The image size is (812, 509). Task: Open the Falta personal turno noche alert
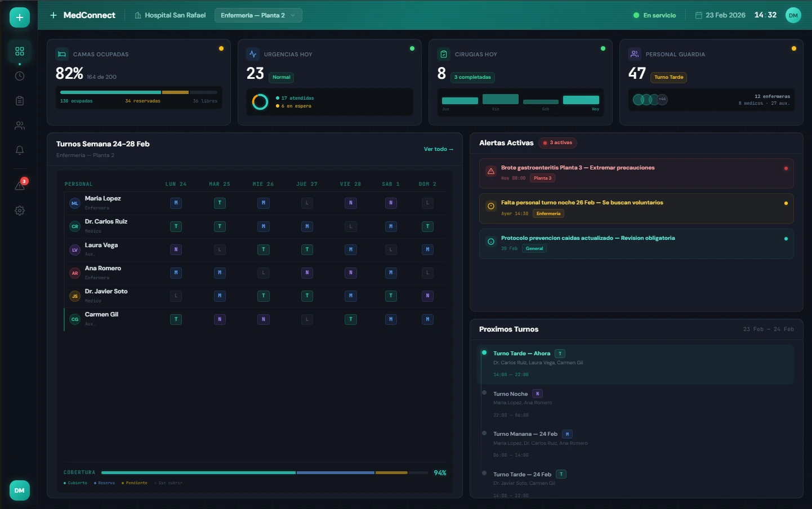(636, 208)
